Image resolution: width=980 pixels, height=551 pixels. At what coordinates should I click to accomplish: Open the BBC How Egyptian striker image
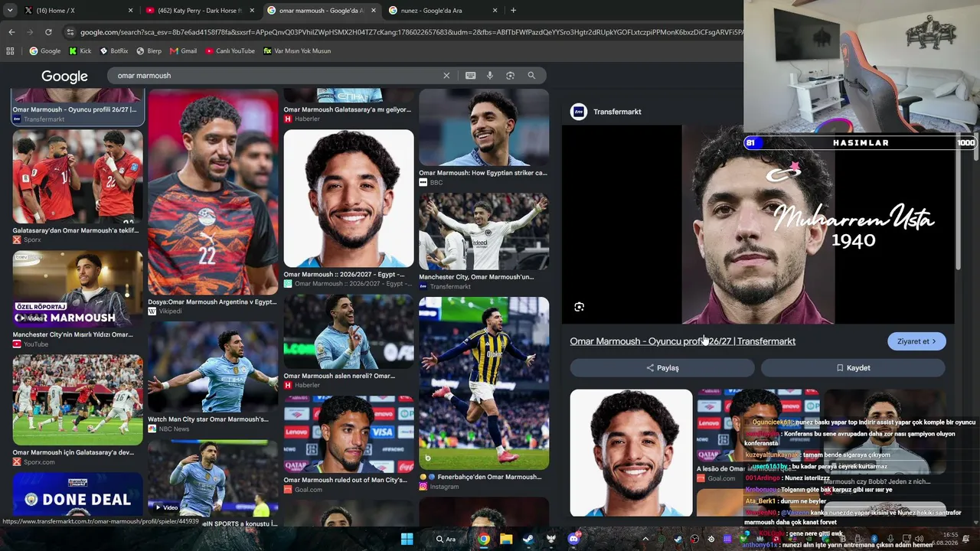[484, 128]
